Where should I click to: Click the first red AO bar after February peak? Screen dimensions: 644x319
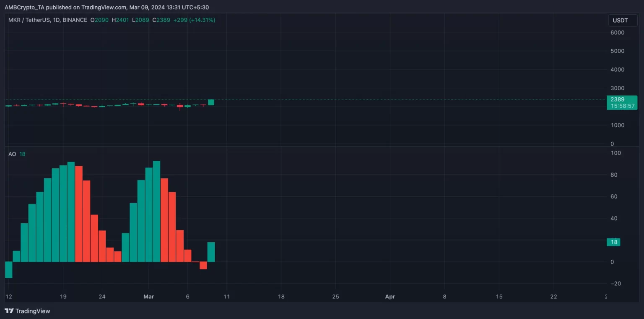click(x=79, y=214)
